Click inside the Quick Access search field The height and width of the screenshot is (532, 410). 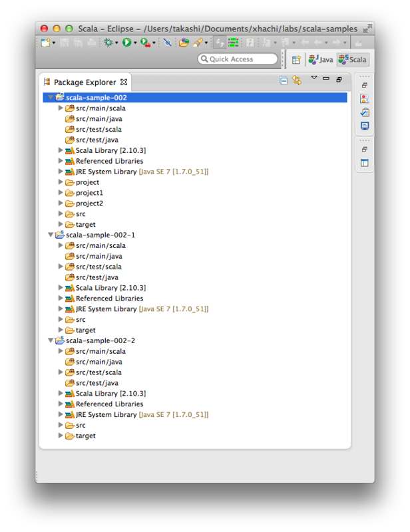click(238, 59)
